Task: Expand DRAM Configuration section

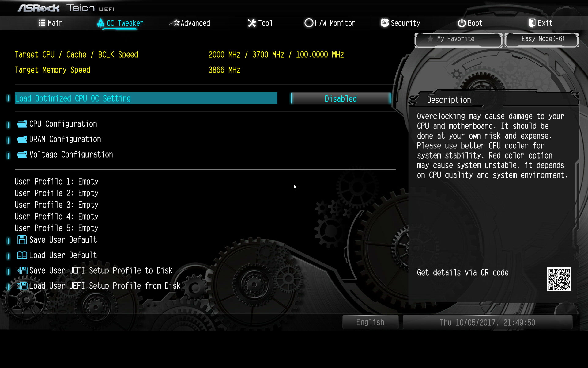Action: coord(65,139)
